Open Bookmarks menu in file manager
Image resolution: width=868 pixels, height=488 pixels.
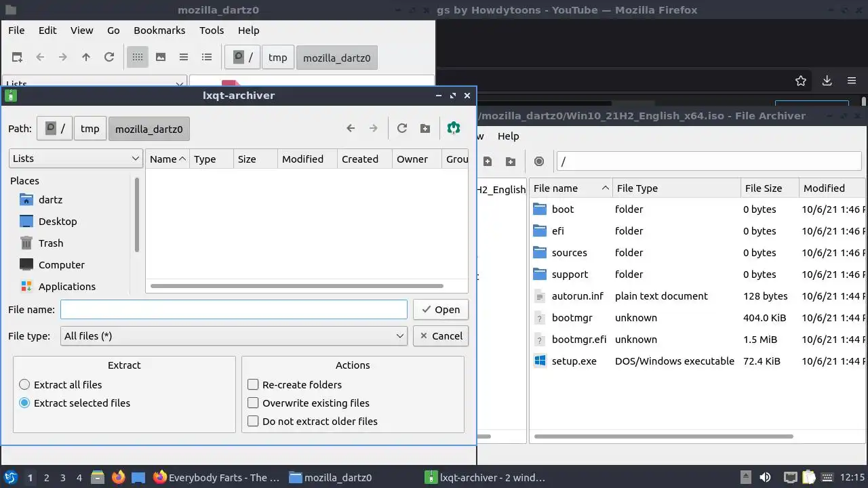(x=159, y=30)
